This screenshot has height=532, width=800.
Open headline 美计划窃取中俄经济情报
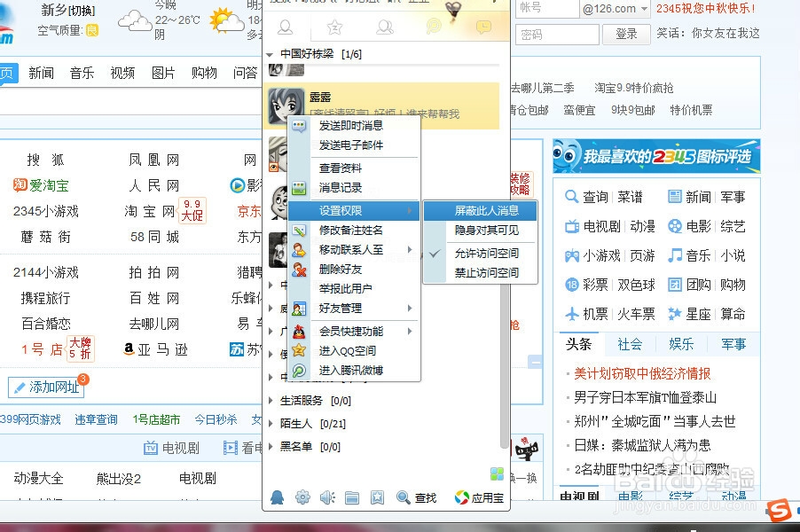[x=642, y=374]
